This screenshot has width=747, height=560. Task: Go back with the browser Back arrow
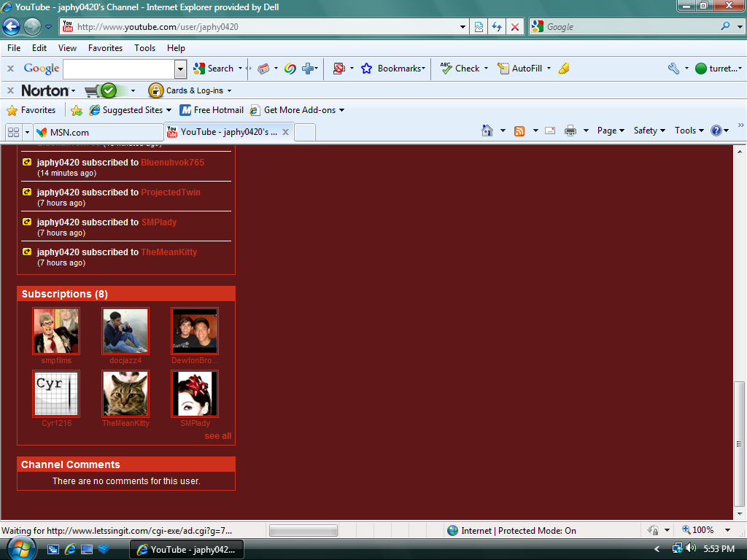tap(12, 27)
